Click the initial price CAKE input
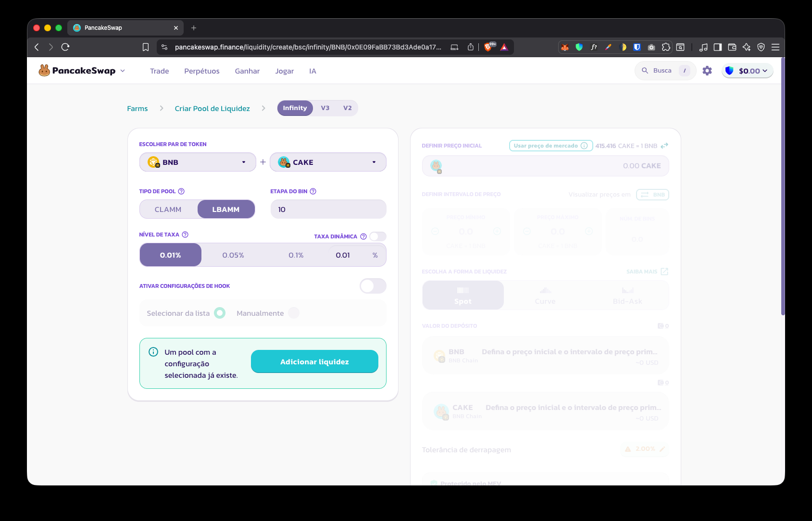The image size is (812, 521). point(546,166)
